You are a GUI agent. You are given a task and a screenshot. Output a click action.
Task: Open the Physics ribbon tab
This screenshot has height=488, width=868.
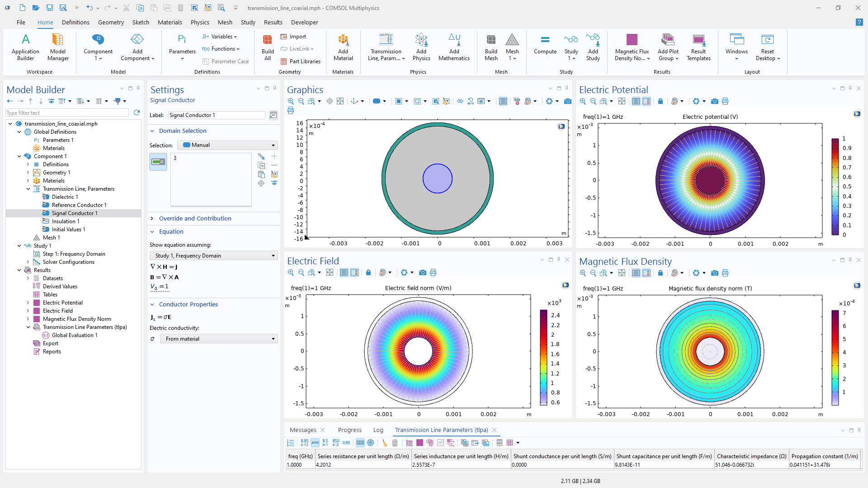tap(199, 22)
